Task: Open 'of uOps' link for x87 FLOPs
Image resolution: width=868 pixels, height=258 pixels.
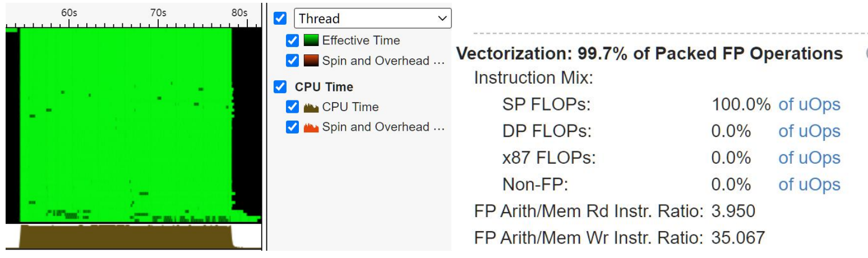Action: 809,158
